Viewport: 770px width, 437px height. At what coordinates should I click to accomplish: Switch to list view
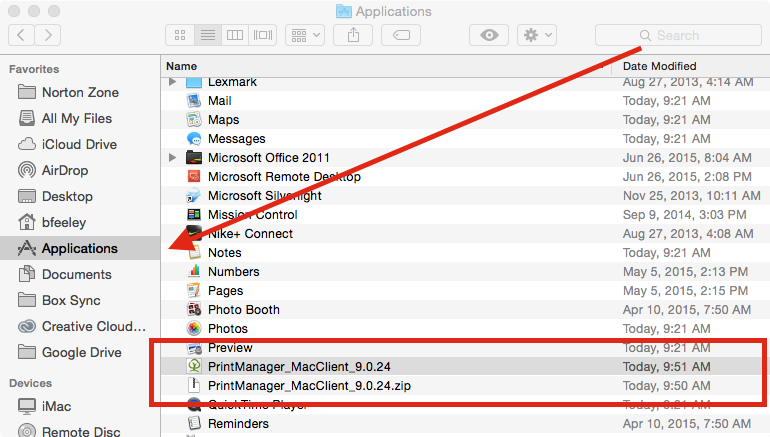coord(208,35)
